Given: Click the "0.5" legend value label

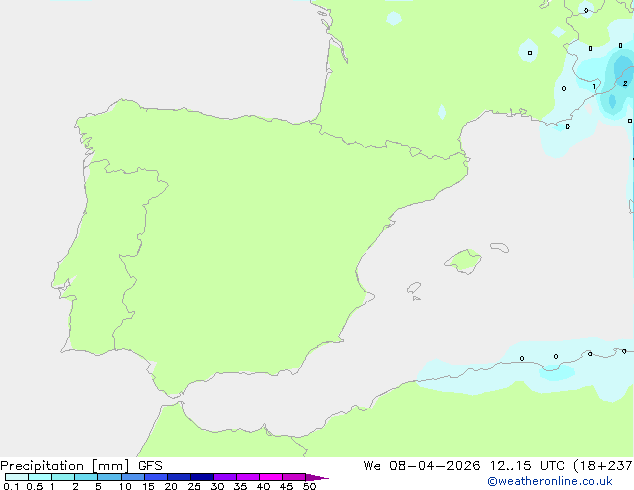Looking at the screenshot, I should coord(35,486).
